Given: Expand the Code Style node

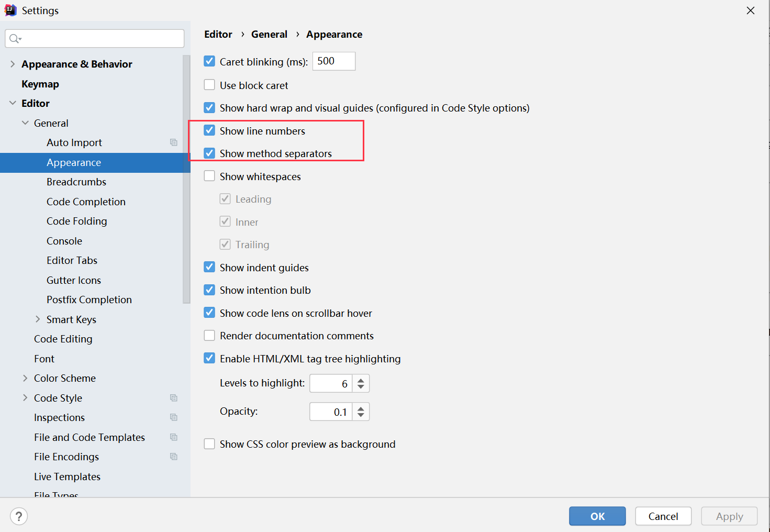Looking at the screenshot, I should (x=25, y=398).
